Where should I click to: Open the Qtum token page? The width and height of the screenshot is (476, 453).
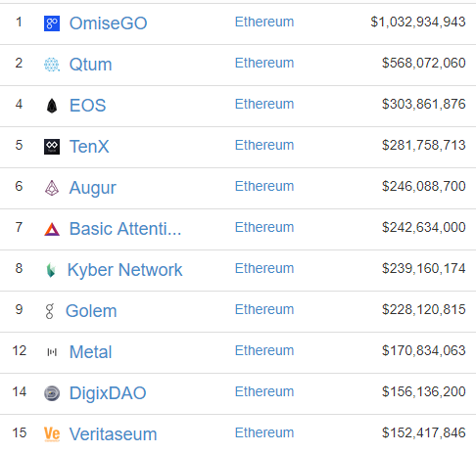click(90, 65)
